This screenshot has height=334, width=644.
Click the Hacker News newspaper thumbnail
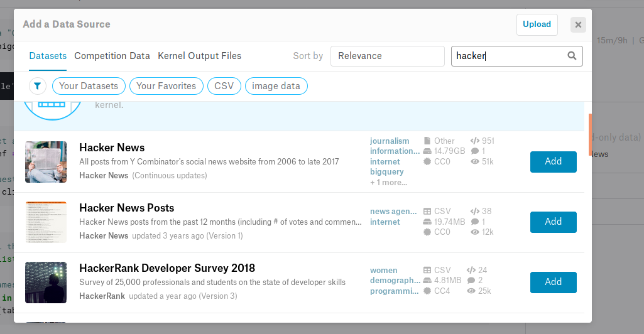tap(46, 162)
